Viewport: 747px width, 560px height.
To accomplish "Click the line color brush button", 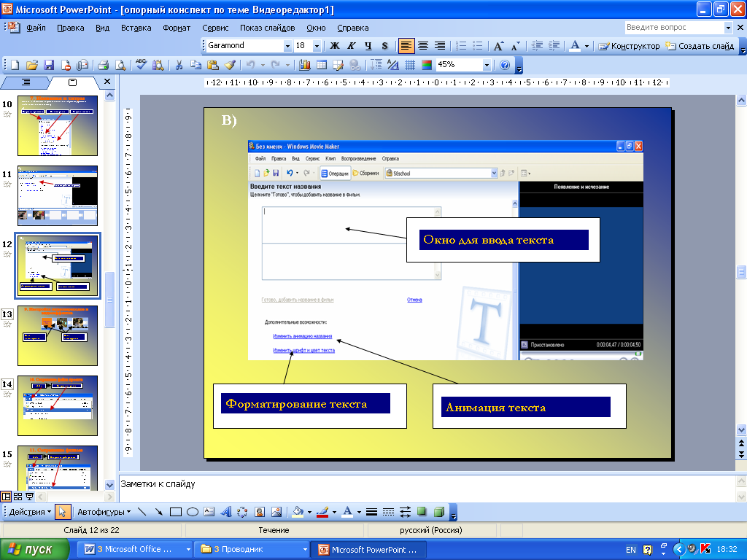I will click(323, 512).
